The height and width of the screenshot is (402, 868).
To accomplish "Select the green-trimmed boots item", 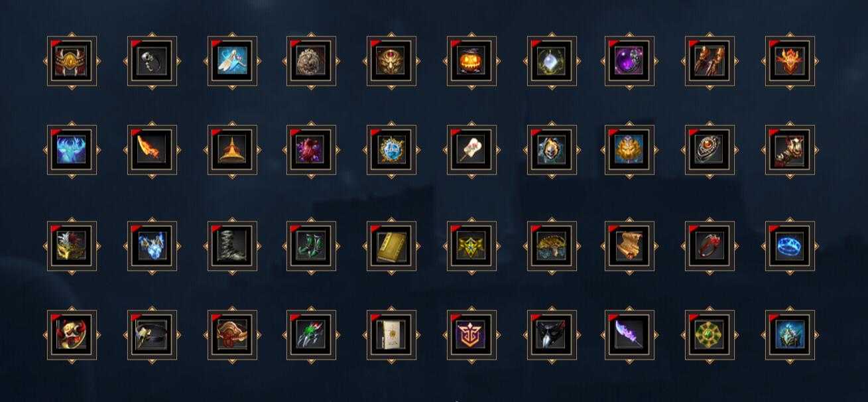I will pos(311,246).
